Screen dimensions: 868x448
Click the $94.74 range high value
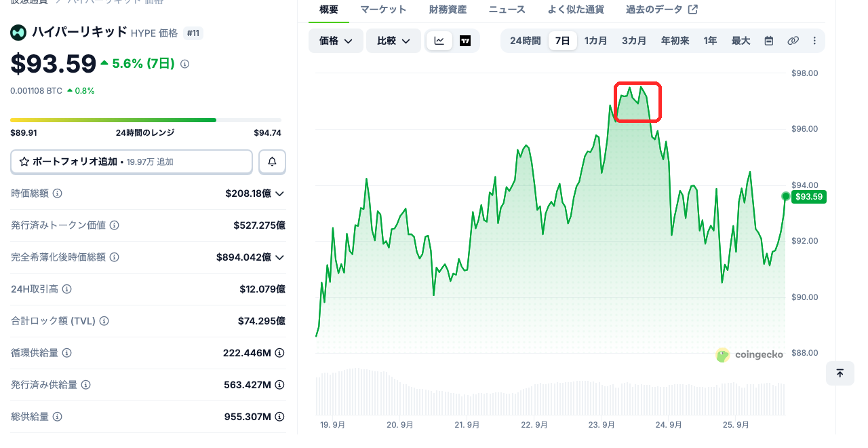267,132
